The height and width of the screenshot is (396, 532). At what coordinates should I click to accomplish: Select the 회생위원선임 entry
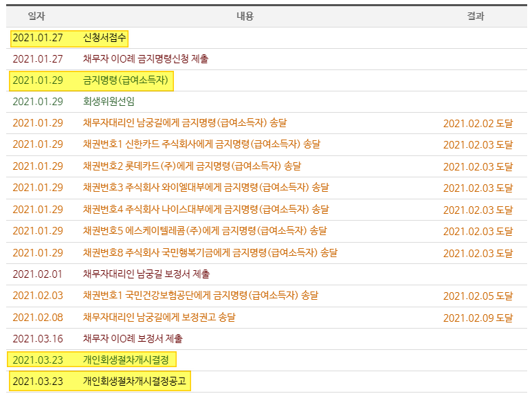click(x=109, y=102)
